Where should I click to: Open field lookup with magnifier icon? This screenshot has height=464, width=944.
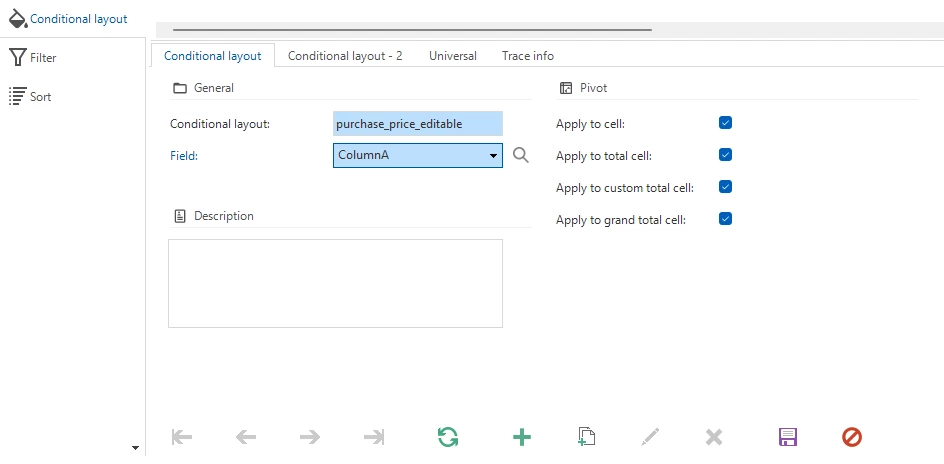click(x=520, y=155)
